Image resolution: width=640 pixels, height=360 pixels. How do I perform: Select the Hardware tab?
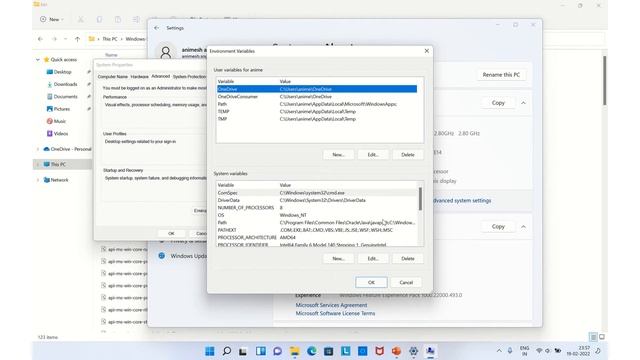coord(140,77)
